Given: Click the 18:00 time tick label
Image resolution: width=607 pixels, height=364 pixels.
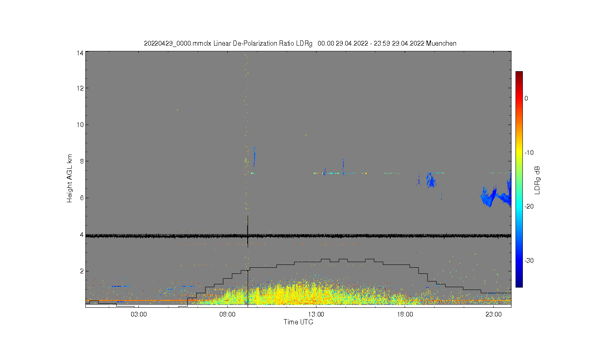Looking at the screenshot, I should [x=405, y=314].
